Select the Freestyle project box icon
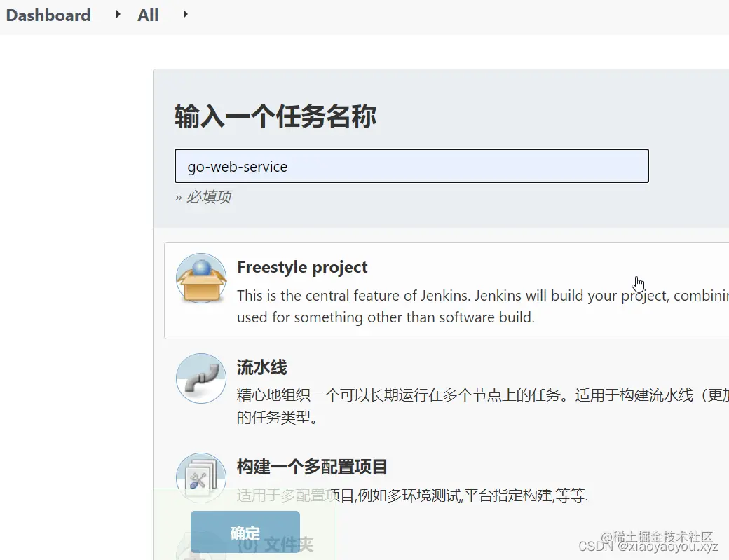This screenshot has width=729, height=560. point(201,278)
